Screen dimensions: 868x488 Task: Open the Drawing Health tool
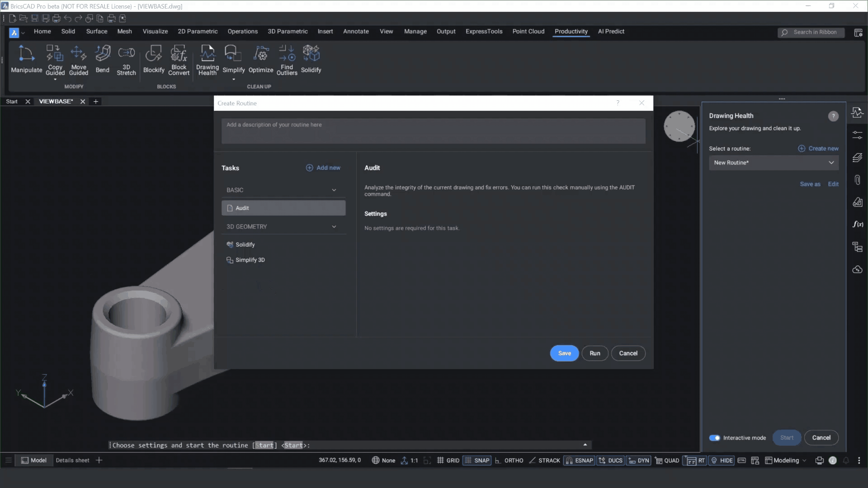pos(207,59)
